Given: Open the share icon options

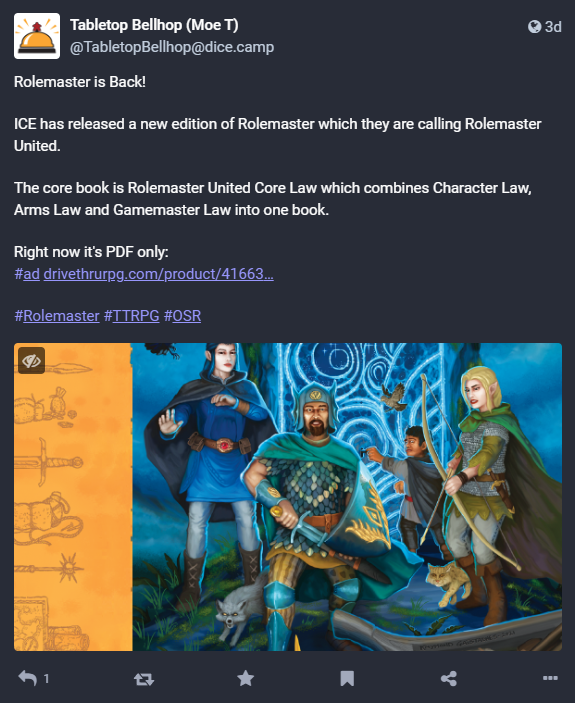Looking at the screenshot, I should 449,678.
